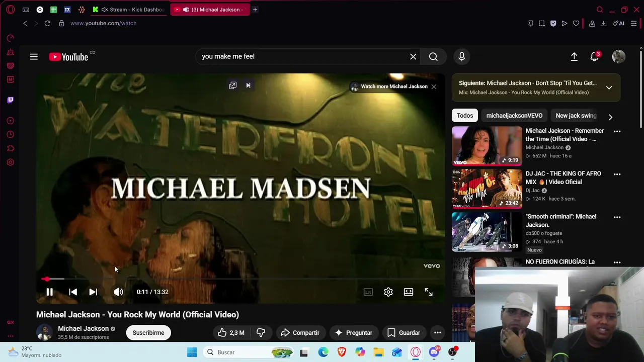This screenshot has height=362, width=644.
Task: Open the YouTube notifications bell
Action: click(x=595, y=57)
